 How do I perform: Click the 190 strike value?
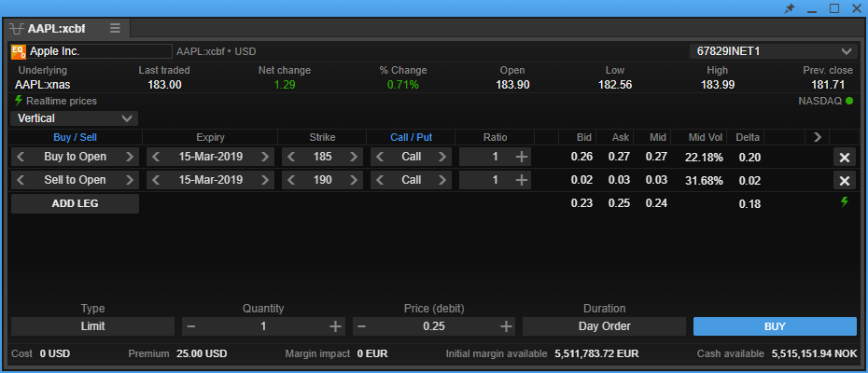point(322,180)
